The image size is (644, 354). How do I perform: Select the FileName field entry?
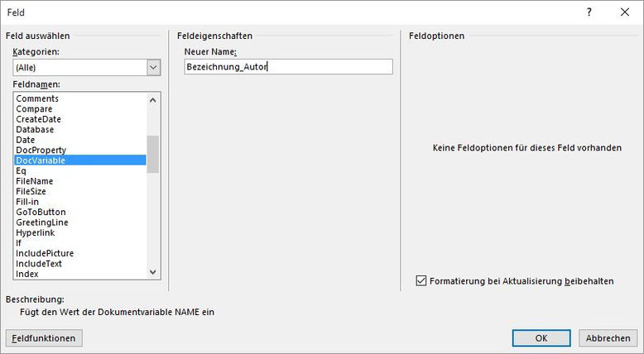point(35,181)
